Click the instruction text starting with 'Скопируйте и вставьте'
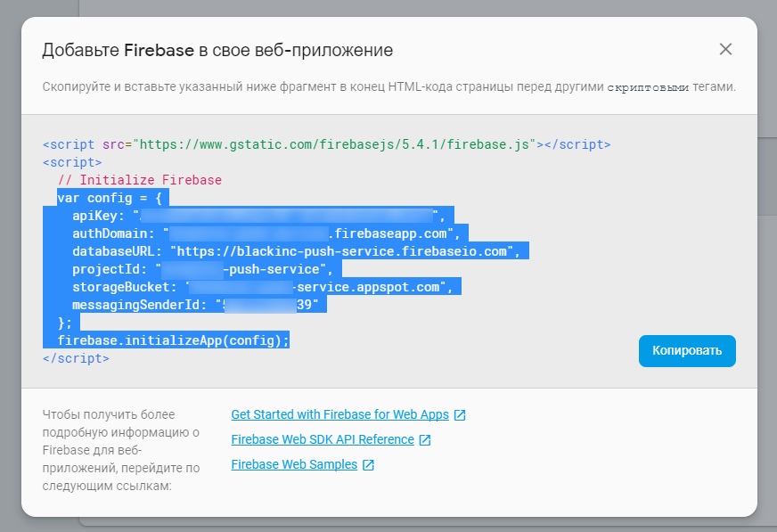The image size is (777, 532). tap(389, 86)
